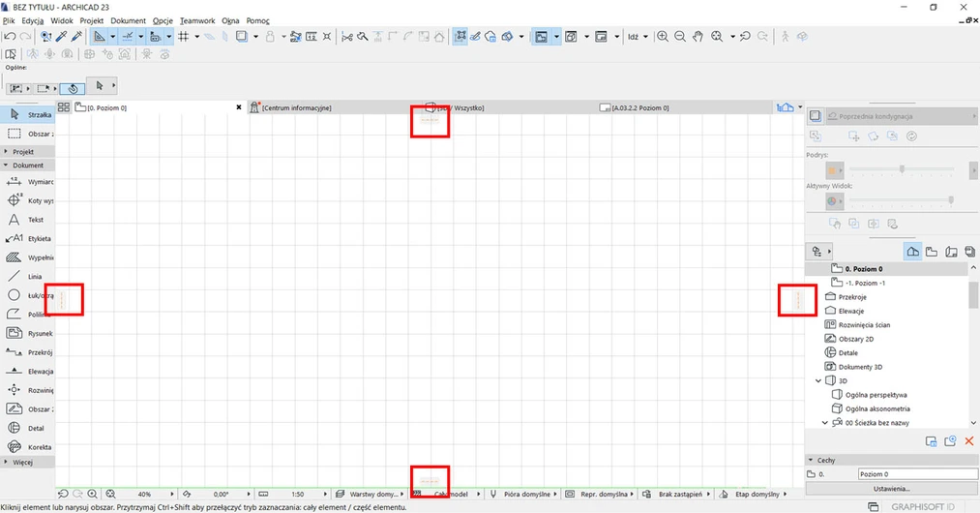Collapse the Dokument toolbox group

point(27,166)
